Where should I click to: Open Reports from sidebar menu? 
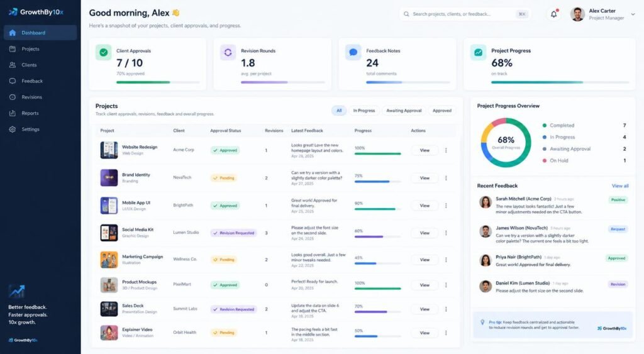(40, 113)
